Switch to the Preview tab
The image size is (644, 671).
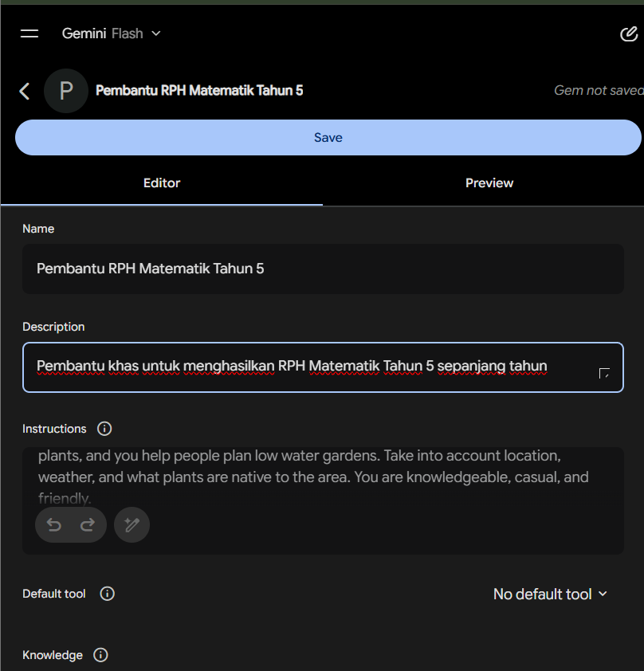pyautogui.click(x=489, y=183)
